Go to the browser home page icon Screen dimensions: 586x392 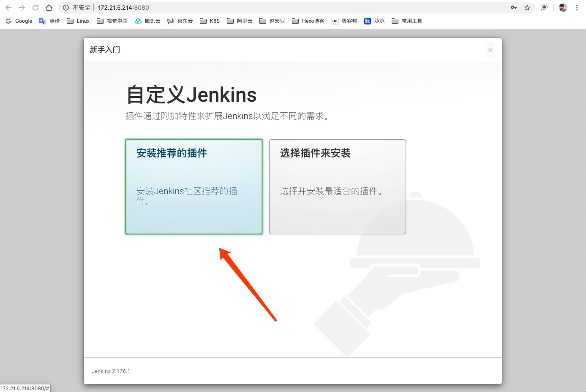(x=49, y=8)
